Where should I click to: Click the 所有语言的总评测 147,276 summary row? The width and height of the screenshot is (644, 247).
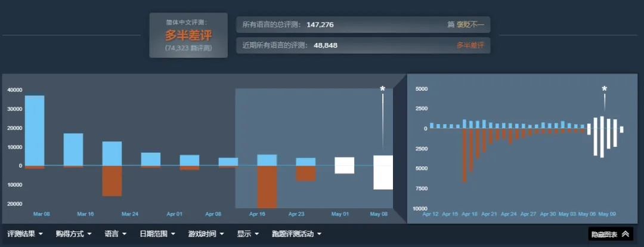[x=363, y=24]
